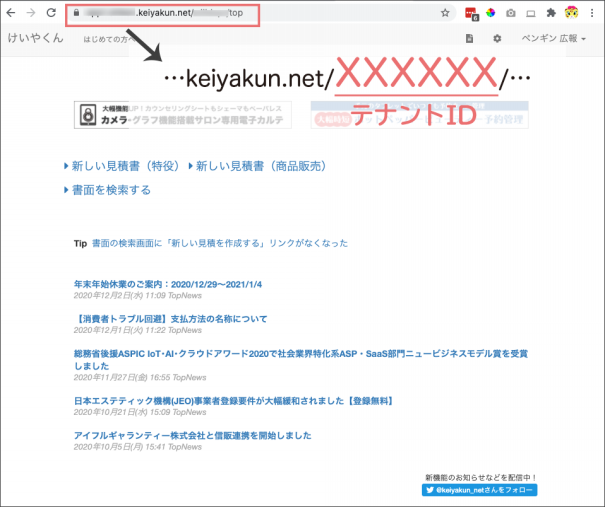Click the browser forward arrow
Image resolution: width=605 pixels, height=507 pixels.
[31, 13]
